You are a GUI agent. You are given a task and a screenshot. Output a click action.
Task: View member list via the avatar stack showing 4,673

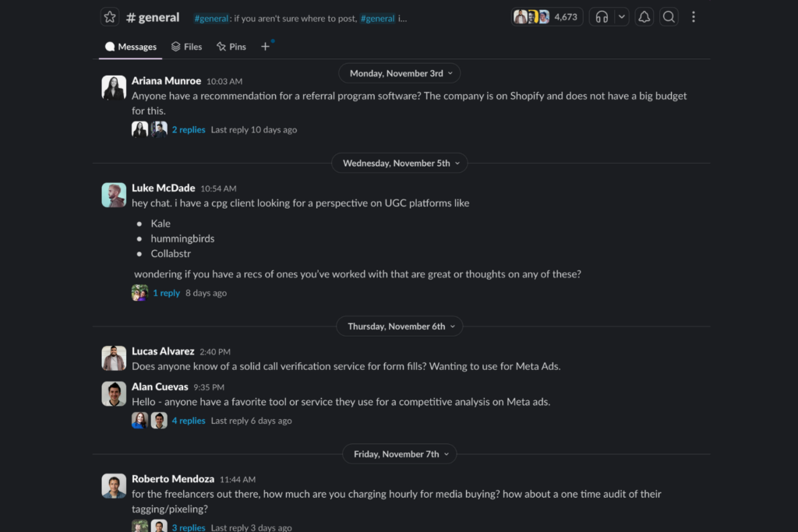pos(546,16)
